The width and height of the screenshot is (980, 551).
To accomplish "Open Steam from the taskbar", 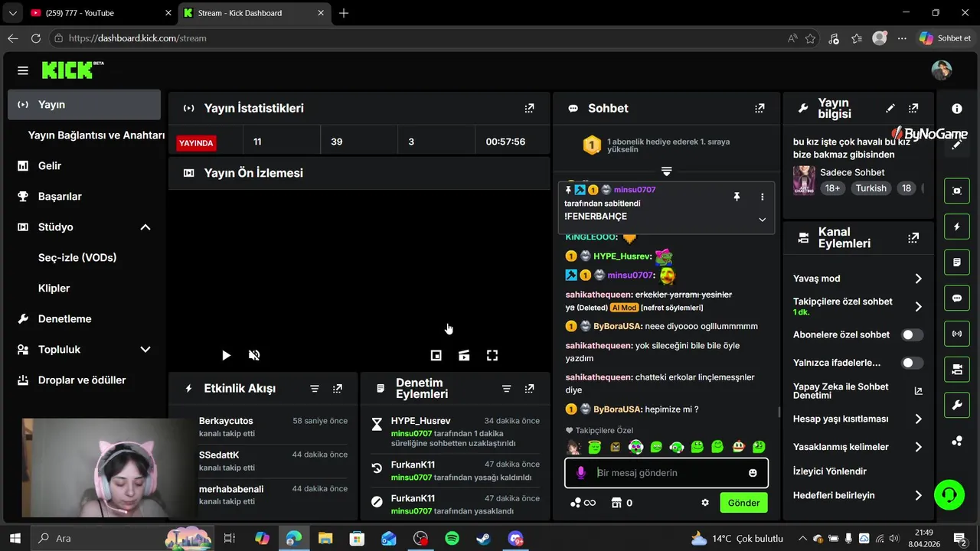I will pyautogui.click(x=483, y=539).
